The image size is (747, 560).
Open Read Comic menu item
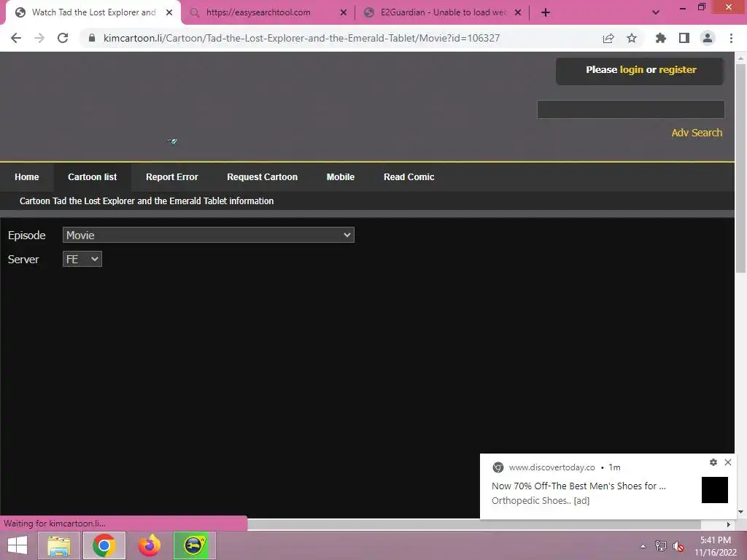click(x=409, y=176)
